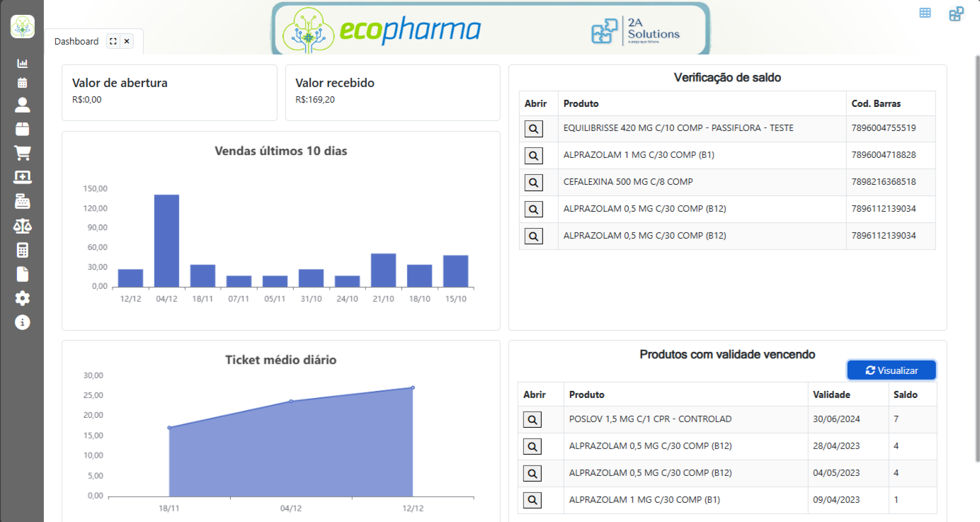Image resolution: width=980 pixels, height=522 pixels.
Task: Click the balance scale sidebar icon
Action: 23,226
